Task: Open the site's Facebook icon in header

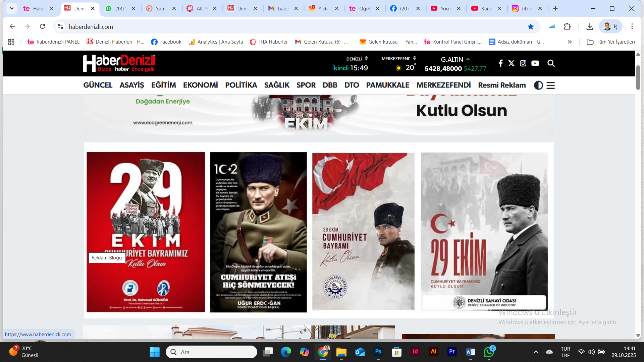Action: [x=500, y=63]
